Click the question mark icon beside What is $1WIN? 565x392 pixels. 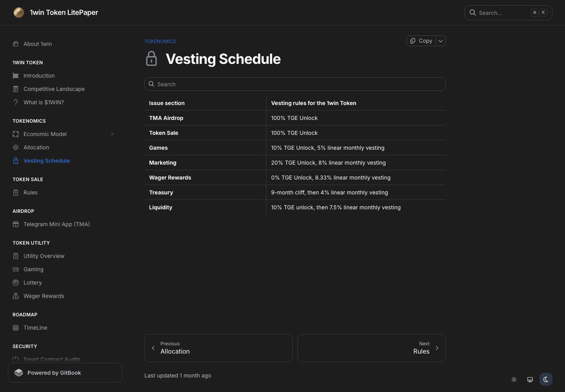[x=16, y=102]
